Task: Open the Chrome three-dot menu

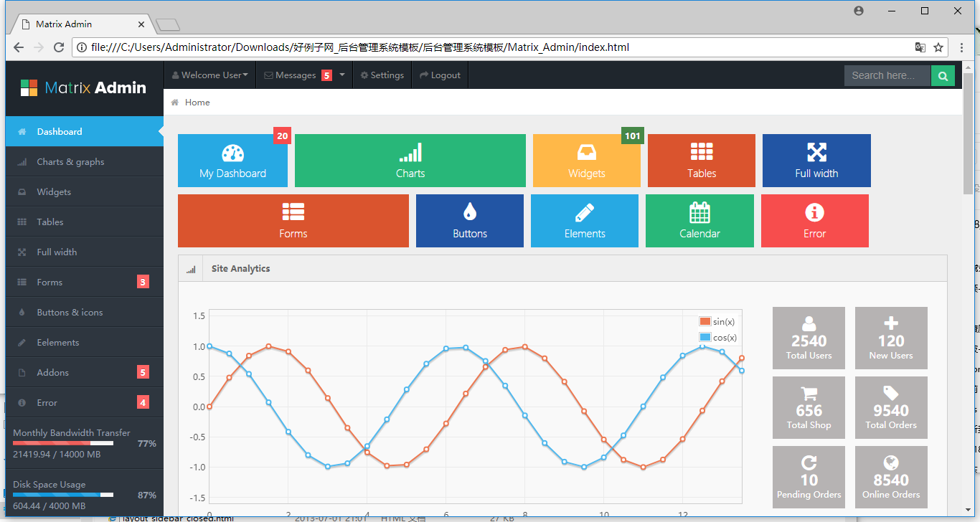Action: (963, 47)
